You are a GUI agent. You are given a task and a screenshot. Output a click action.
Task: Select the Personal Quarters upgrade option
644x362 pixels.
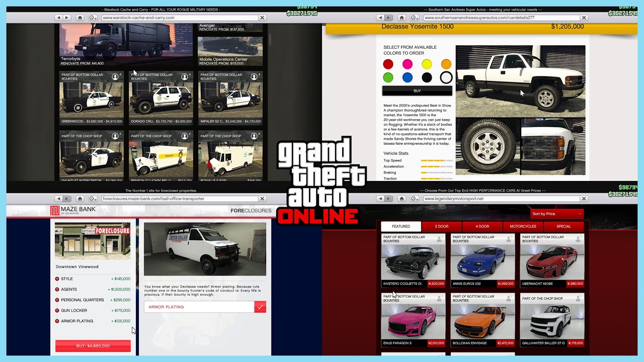(x=93, y=300)
